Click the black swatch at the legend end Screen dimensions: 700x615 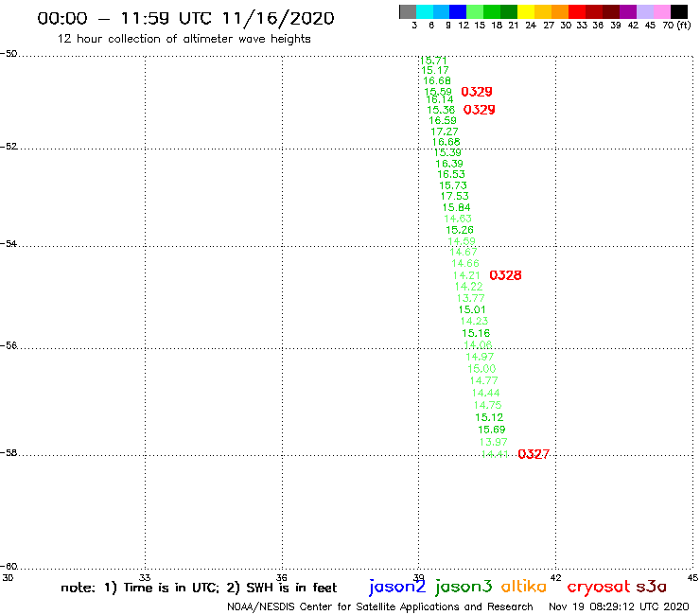click(679, 11)
